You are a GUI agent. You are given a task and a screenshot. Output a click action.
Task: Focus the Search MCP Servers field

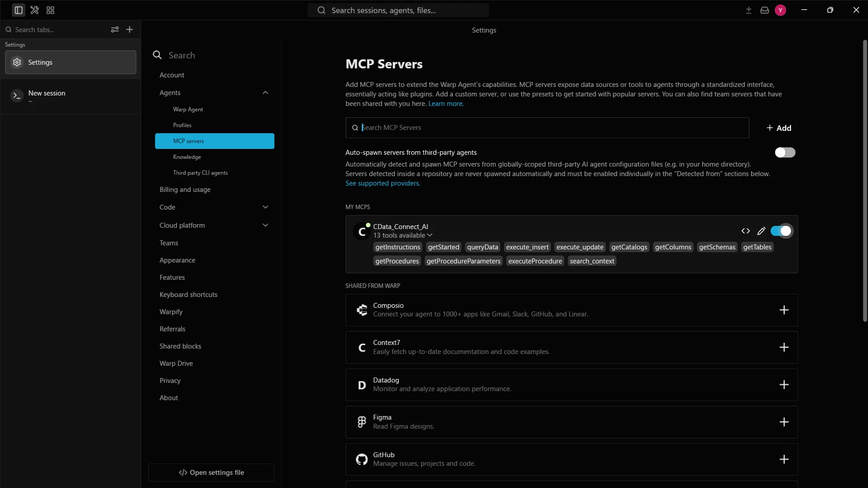(x=547, y=128)
